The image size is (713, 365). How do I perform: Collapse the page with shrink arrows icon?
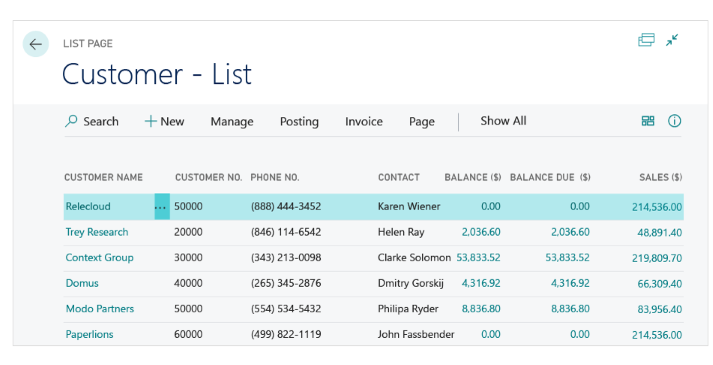(x=672, y=40)
